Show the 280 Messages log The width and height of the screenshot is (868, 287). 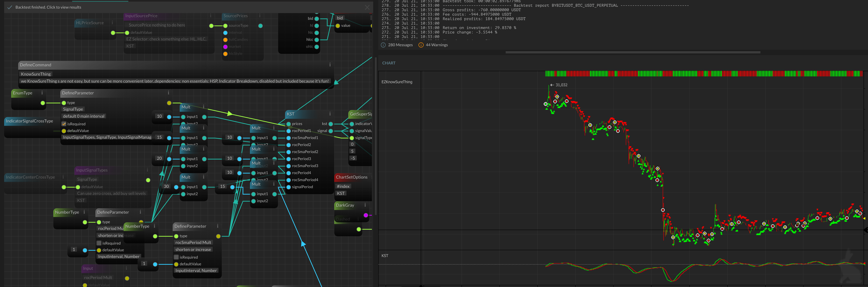(400, 45)
